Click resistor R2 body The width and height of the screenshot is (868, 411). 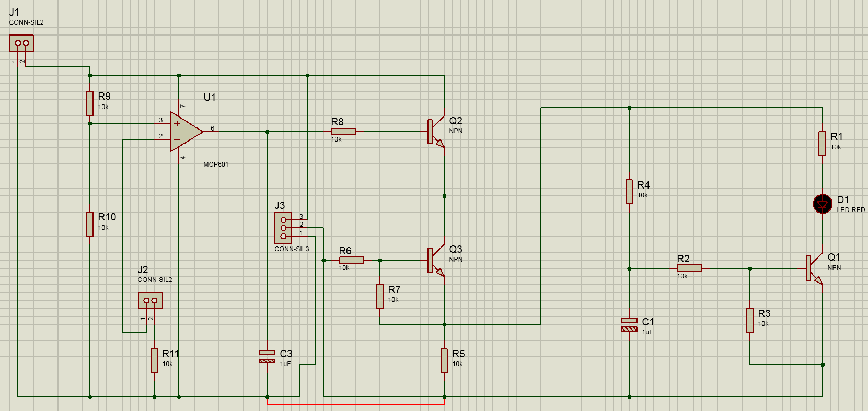tap(690, 268)
